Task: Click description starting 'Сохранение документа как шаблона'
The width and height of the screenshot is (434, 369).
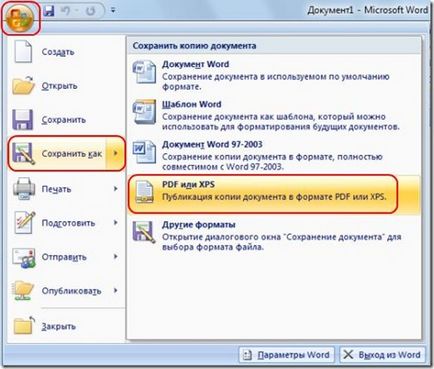Action: pos(281,122)
